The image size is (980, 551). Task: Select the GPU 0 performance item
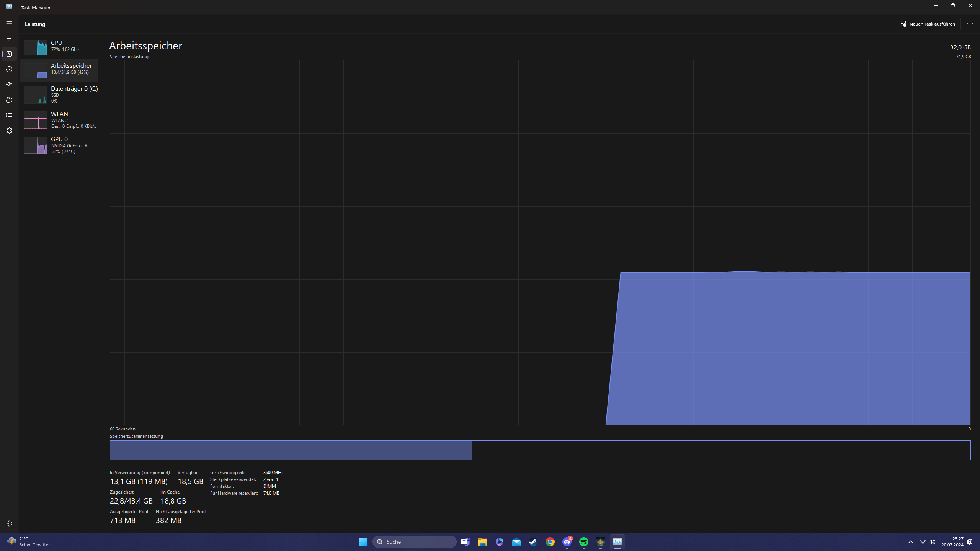59,145
